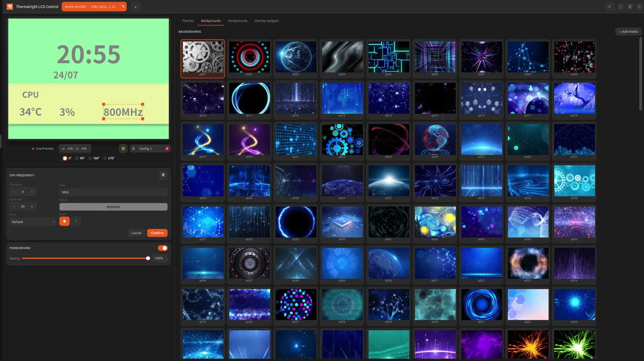The height and width of the screenshot is (361, 644).
Task: Go to the Foregrounds tab
Action: pos(237,21)
